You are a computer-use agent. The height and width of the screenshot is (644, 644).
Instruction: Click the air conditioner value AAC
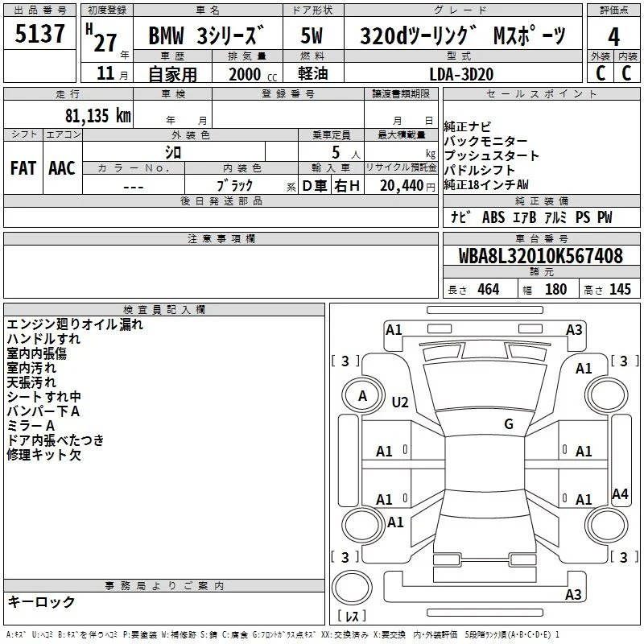pos(62,168)
